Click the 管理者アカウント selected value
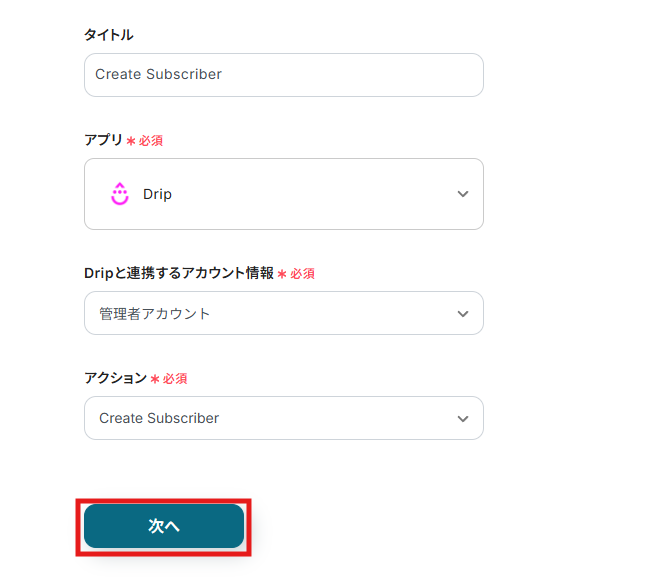668x587 pixels. click(155, 314)
